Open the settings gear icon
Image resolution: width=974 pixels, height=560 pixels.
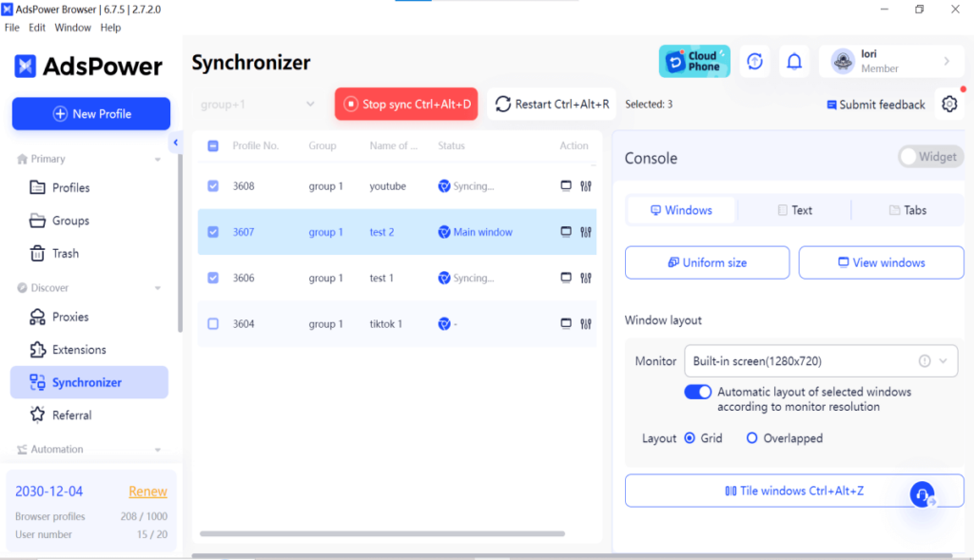pyautogui.click(x=949, y=105)
